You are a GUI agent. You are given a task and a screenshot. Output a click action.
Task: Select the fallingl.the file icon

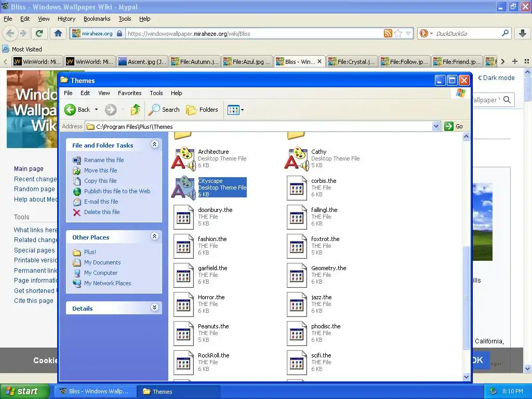click(297, 217)
